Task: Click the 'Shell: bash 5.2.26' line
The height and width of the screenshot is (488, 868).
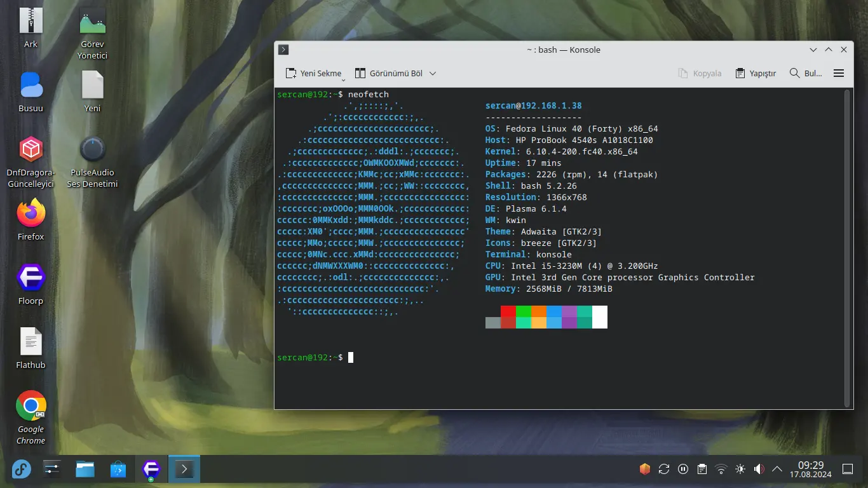Action: pyautogui.click(x=531, y=186)
